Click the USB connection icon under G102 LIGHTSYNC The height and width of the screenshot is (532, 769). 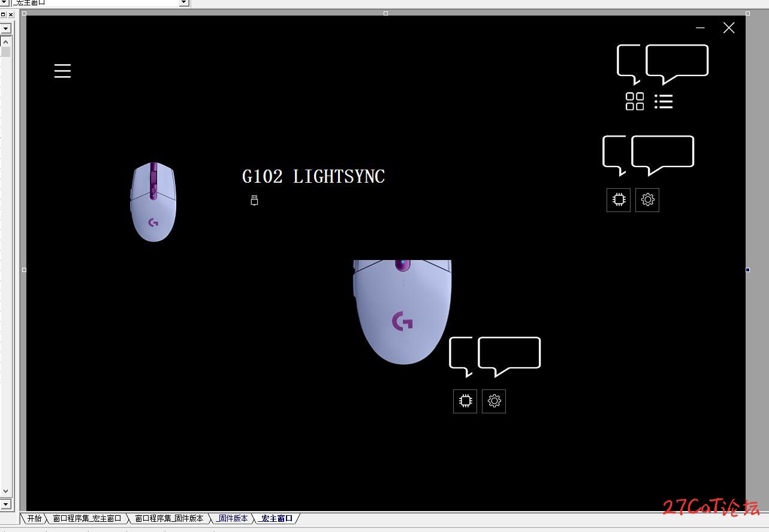coord(254,200)
